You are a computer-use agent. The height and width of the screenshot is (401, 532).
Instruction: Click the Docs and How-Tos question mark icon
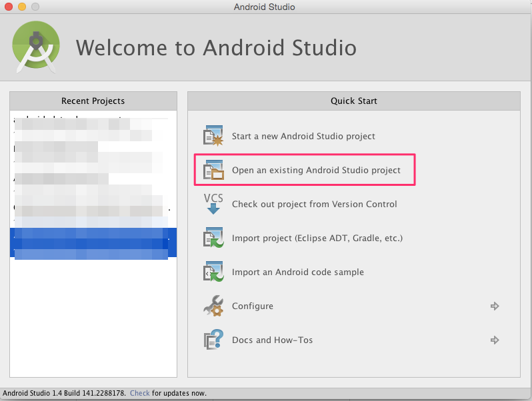[213, 340]
